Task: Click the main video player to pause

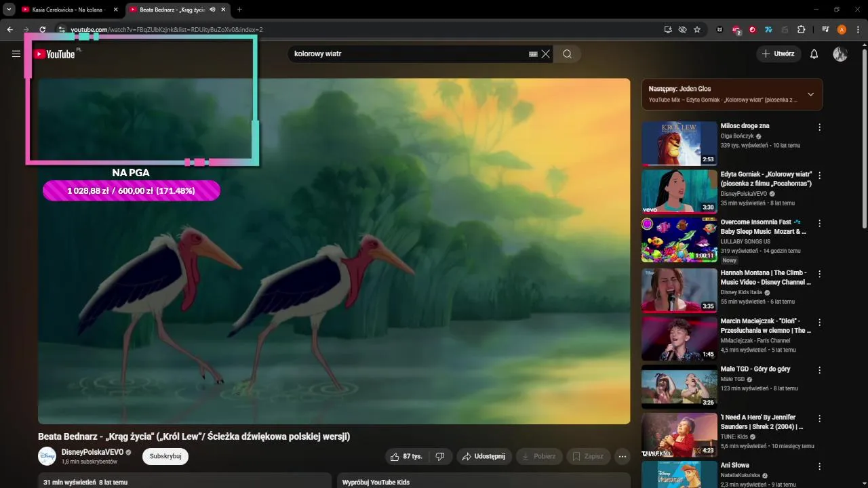Action: tap(334, 251)
